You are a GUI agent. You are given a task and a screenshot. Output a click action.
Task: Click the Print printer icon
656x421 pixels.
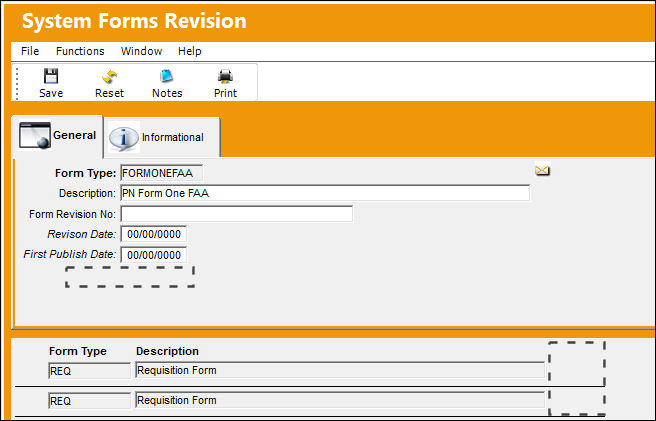click(x=225, y=76)
